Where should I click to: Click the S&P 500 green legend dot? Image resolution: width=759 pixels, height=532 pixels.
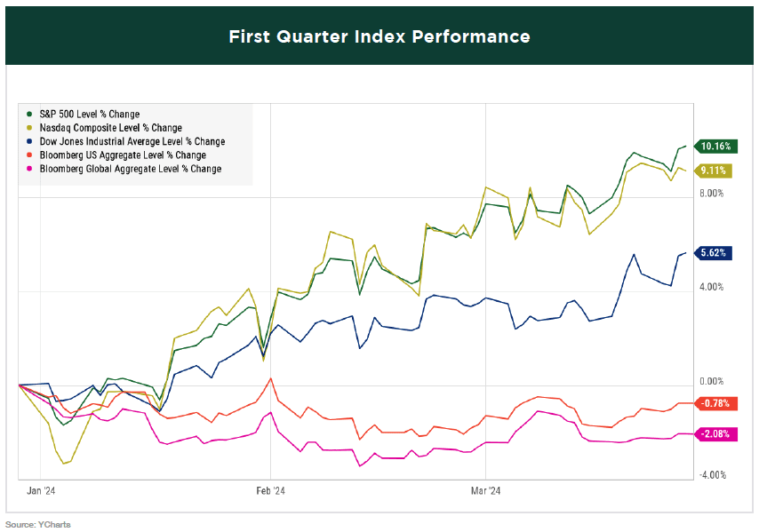coord(30,115)
